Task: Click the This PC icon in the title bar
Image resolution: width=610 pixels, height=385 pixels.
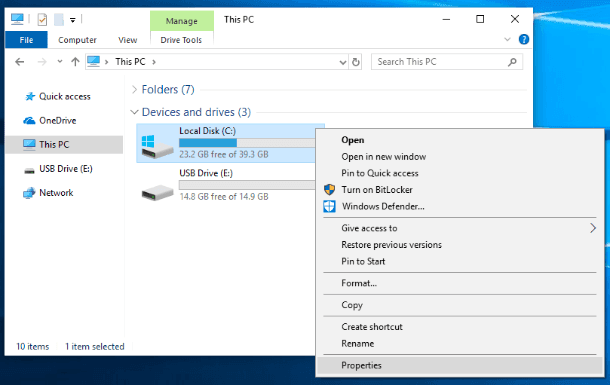Action: click(x=17, y=19)
